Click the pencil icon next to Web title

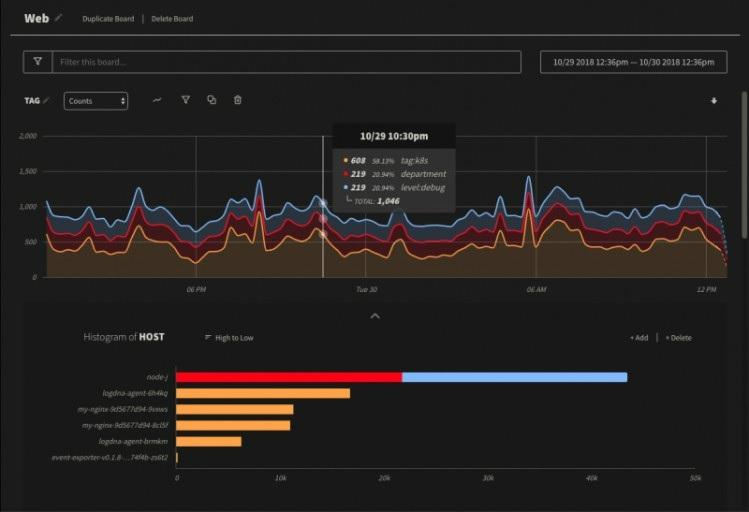coord(58,18)
